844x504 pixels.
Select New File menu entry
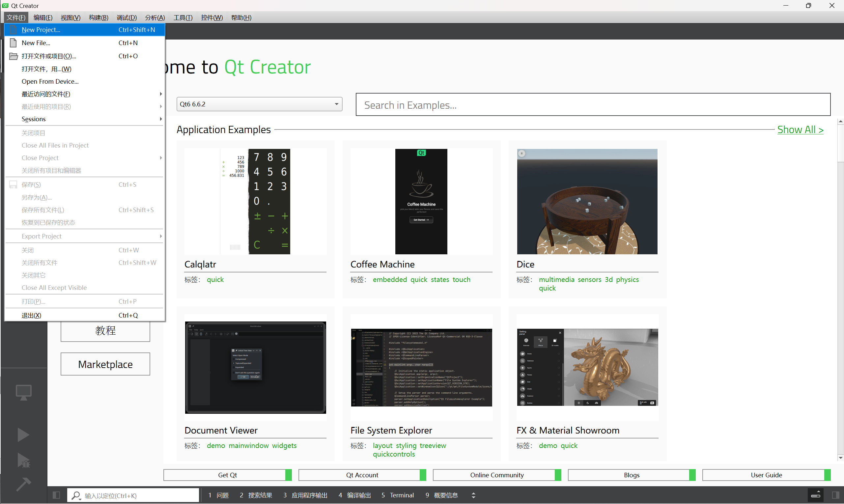85,43
